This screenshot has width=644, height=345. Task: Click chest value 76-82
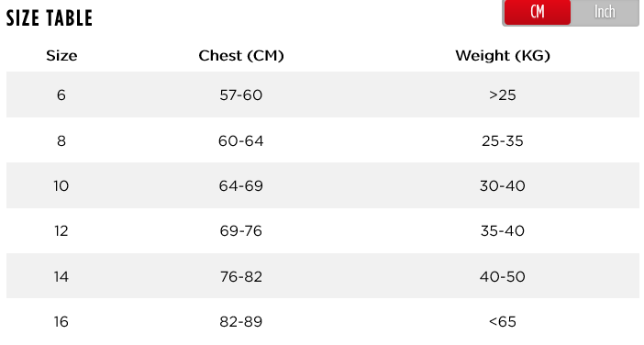(241, 276)
